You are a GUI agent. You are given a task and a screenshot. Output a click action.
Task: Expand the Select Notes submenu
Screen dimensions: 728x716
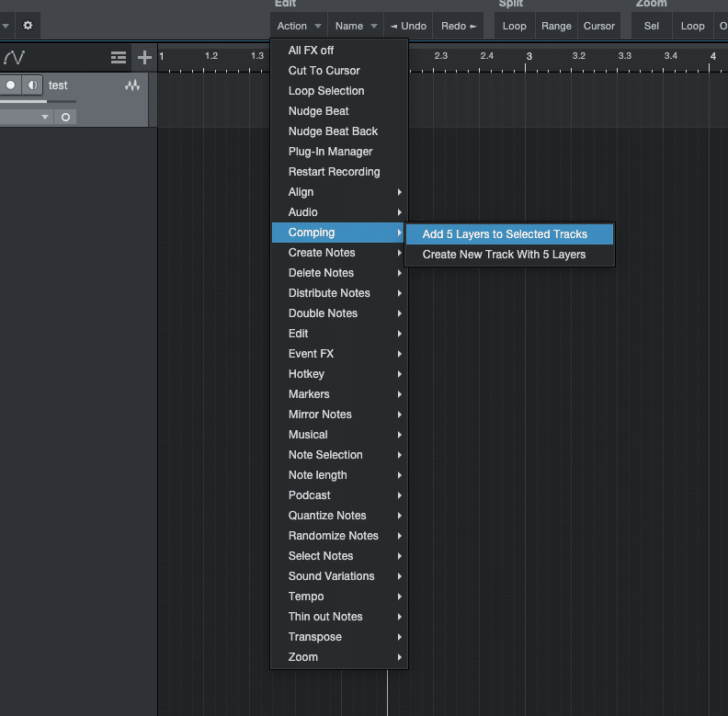pyautogui.click(x=339, y=556)
